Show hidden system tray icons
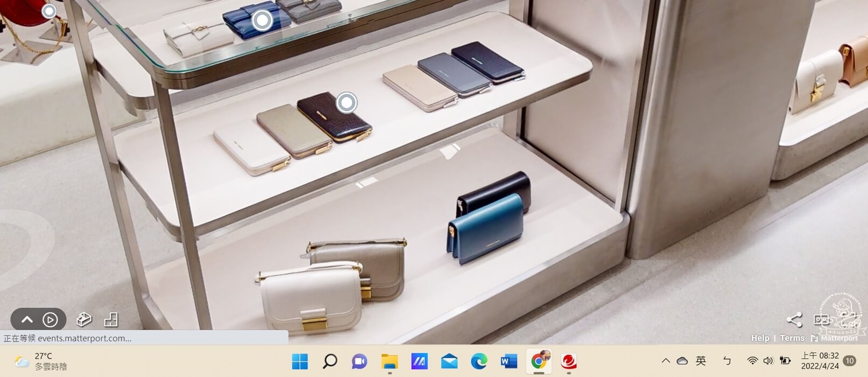868x377 pixels. tap(666, 361)
